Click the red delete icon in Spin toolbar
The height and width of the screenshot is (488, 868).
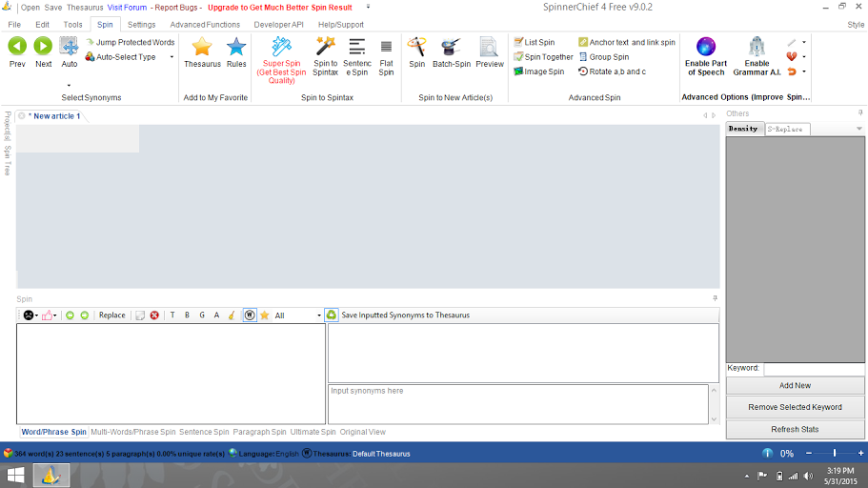coord(154,315)
